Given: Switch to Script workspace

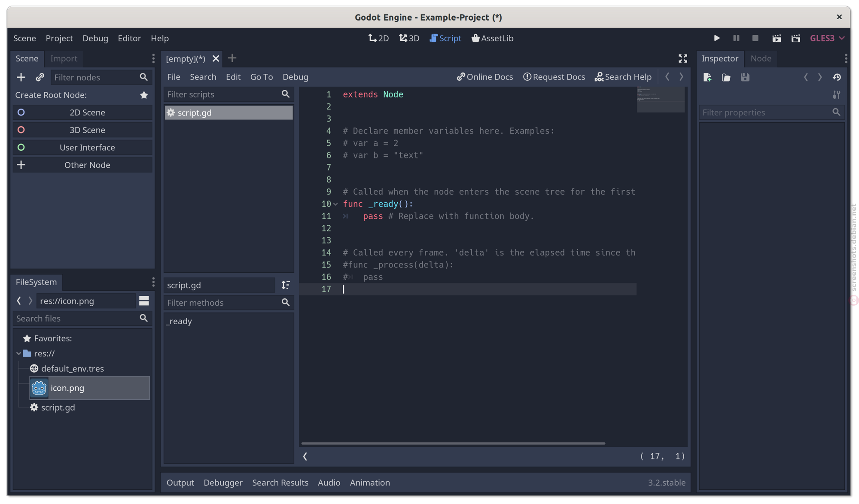Looking at the screenshot, I should 445,38.
